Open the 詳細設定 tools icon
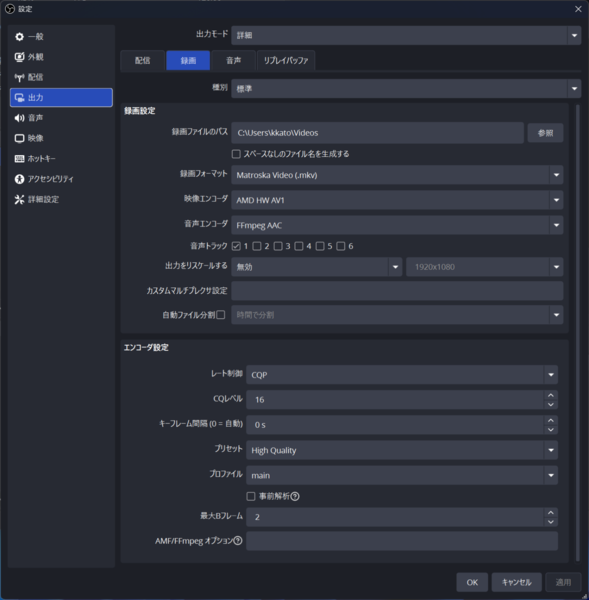The height and width of the screenshot is (600, 589). [19, 199]
